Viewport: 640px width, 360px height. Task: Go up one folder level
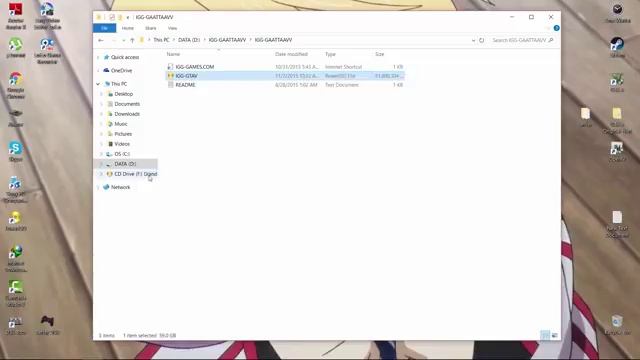coord(132,40)
